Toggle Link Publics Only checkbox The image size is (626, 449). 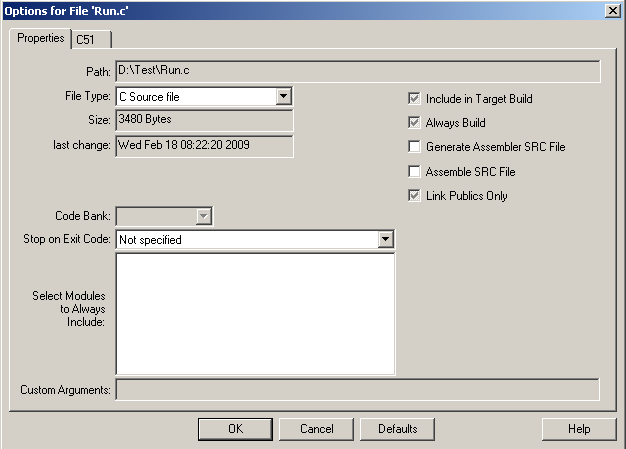point(414,196)
